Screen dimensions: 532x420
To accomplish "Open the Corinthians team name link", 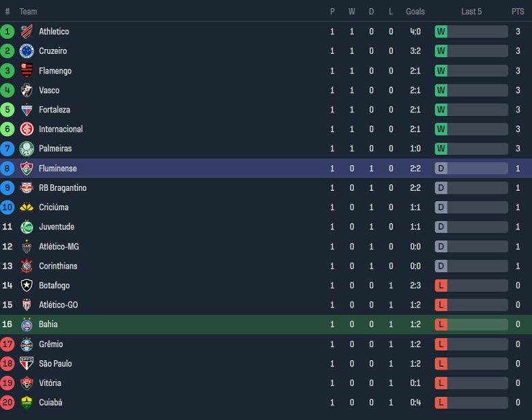I will (x=58, y=266).
